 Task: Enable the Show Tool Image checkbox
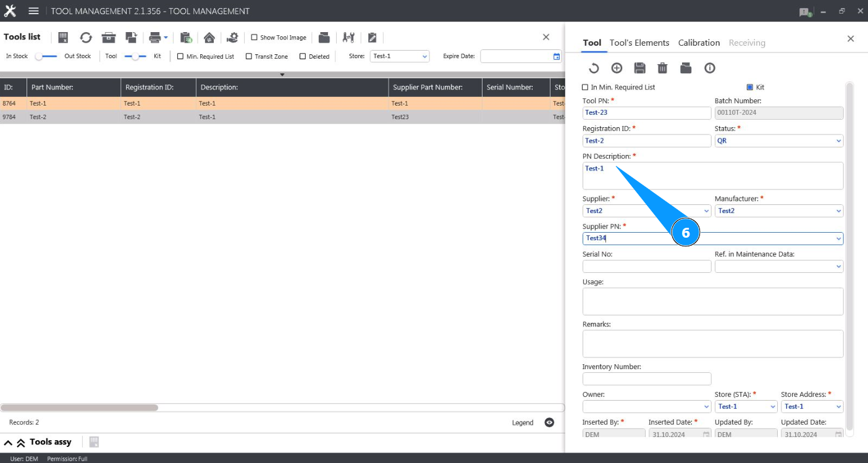(x=254, y=38)
